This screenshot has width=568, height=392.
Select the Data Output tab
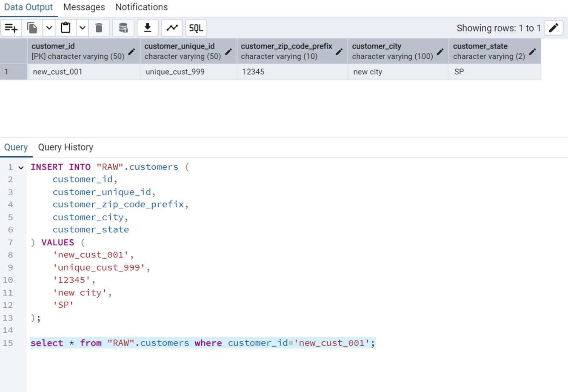[28, 7]
